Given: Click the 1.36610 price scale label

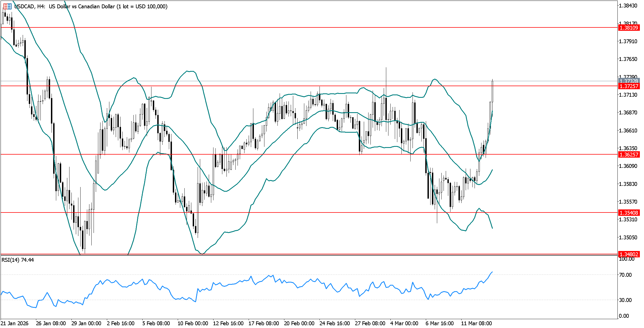Looking at the screenshot, I should (x=628, y=130).
